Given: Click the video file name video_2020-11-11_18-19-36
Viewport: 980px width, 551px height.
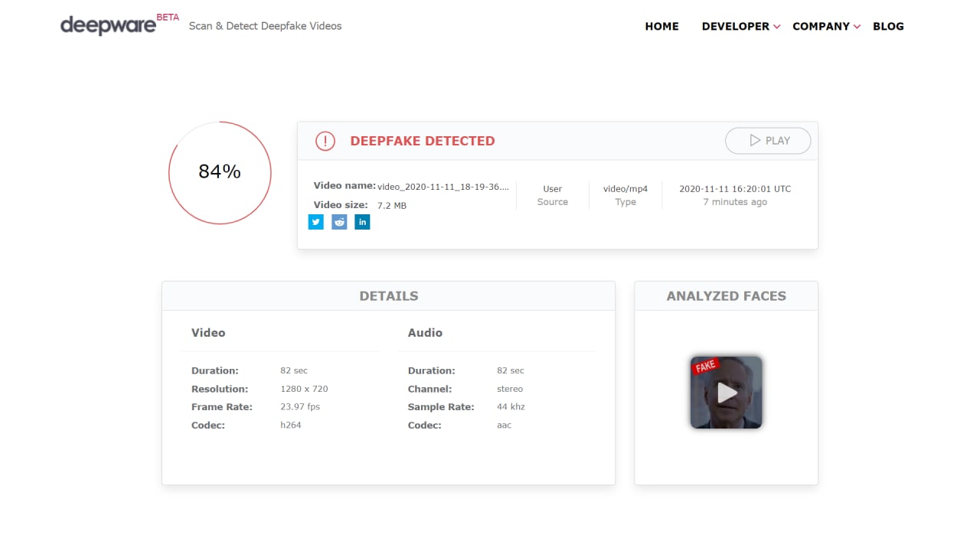Looking at the screenshot, I should point(443,187).
